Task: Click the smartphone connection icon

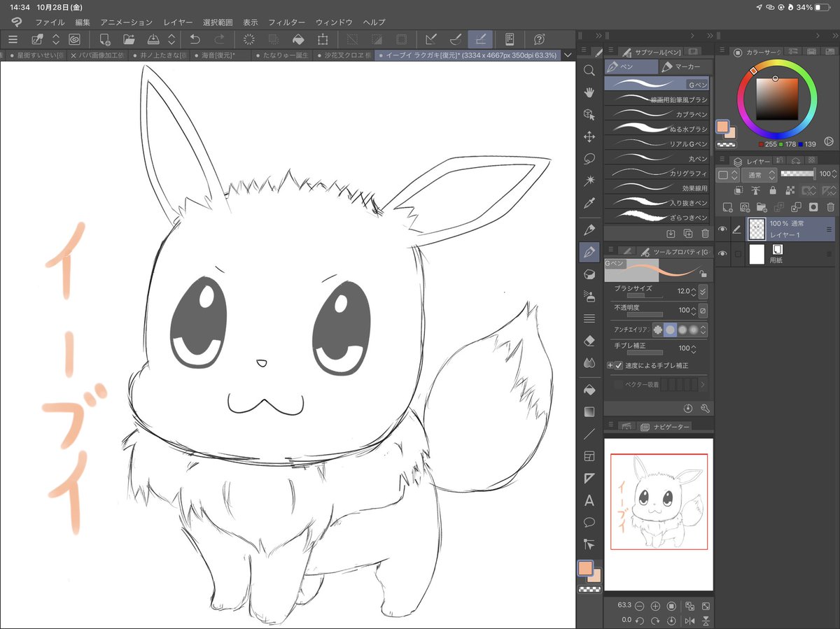Action: click(510, 39)
